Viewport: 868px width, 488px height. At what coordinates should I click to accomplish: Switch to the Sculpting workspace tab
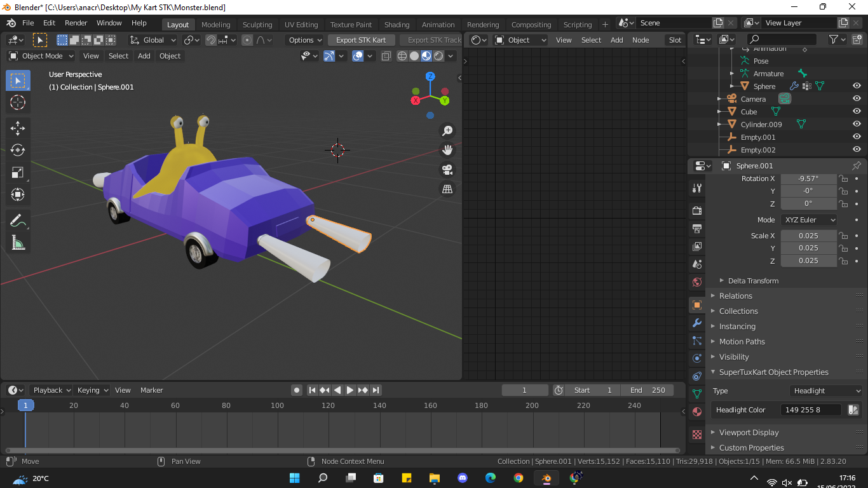tap(257, 25)
